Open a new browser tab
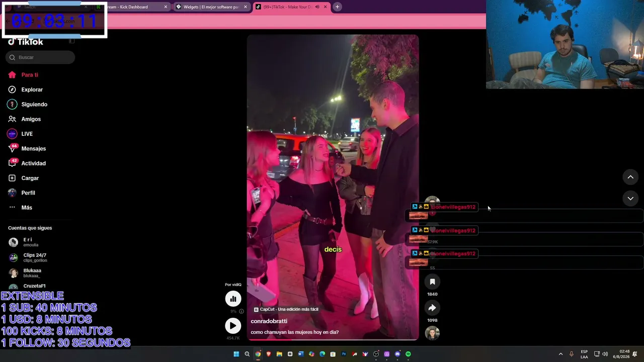The height and width of the screenshot is (362, 644). (x=337, y=7)
